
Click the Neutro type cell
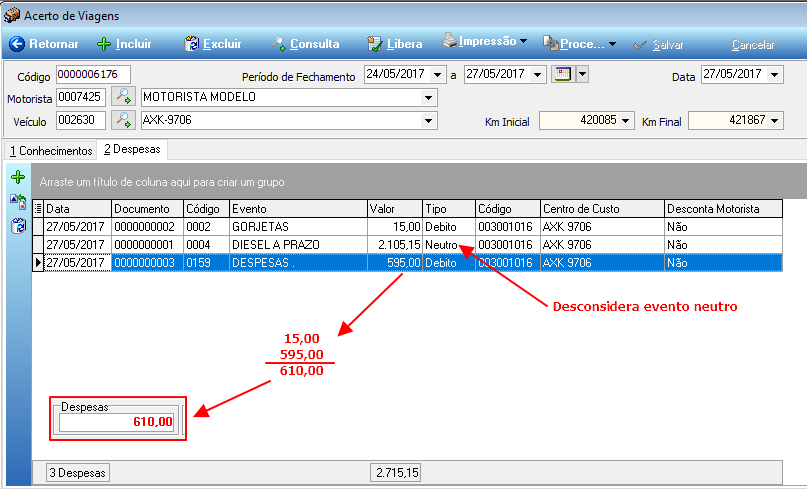[449, 244]
